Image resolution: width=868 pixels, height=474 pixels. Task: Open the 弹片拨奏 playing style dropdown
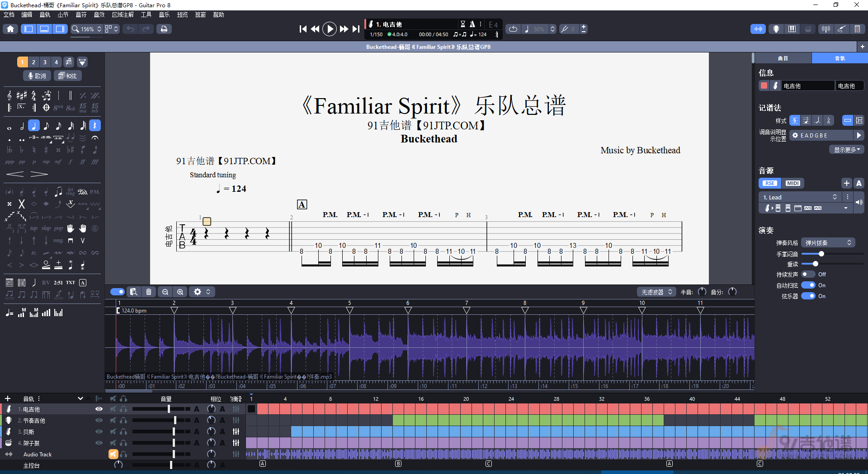click(828, 243)
